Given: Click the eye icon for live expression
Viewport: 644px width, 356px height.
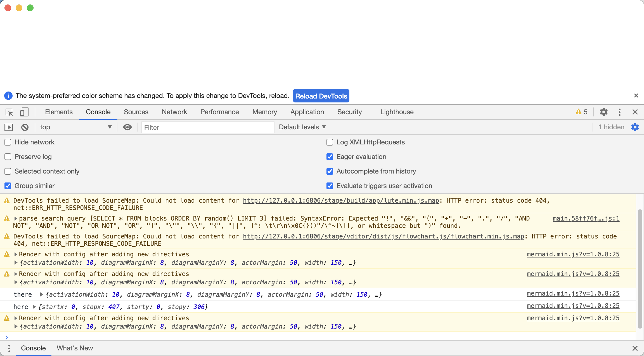Looking at the screenshot, I should pyautogui.click(x=127, y=127).
